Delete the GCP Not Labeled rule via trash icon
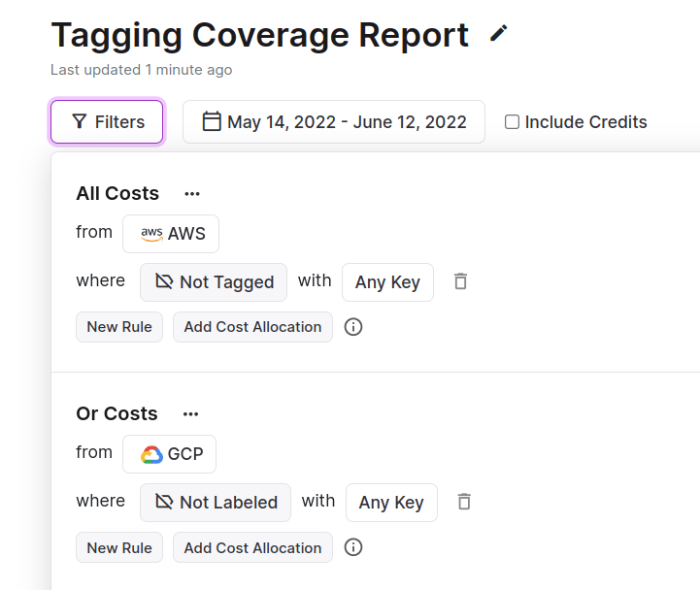 point(465,502)
